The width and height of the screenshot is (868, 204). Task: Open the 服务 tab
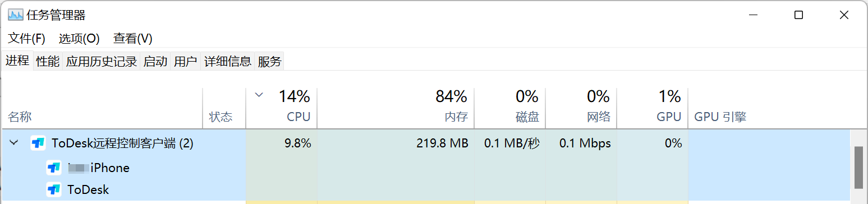[x=269, y=62]
